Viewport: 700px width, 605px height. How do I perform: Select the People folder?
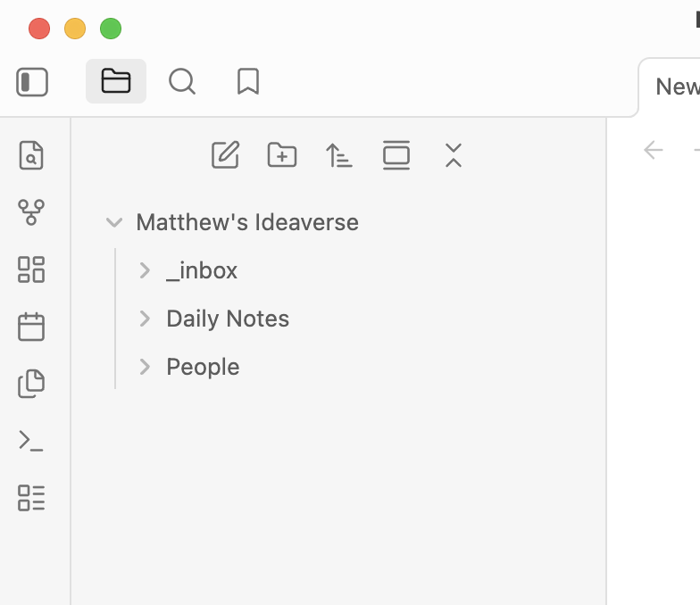pos(203,367)
